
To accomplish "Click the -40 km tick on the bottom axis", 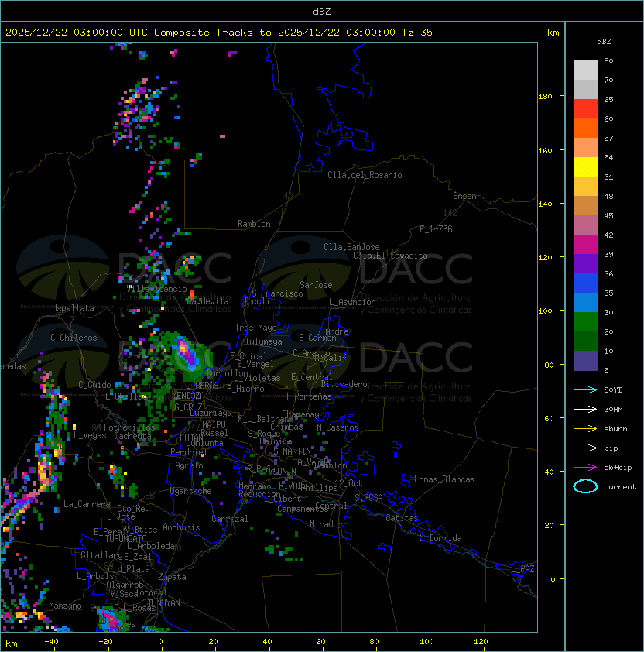I will pyautogui.click(x=52, y=642).
